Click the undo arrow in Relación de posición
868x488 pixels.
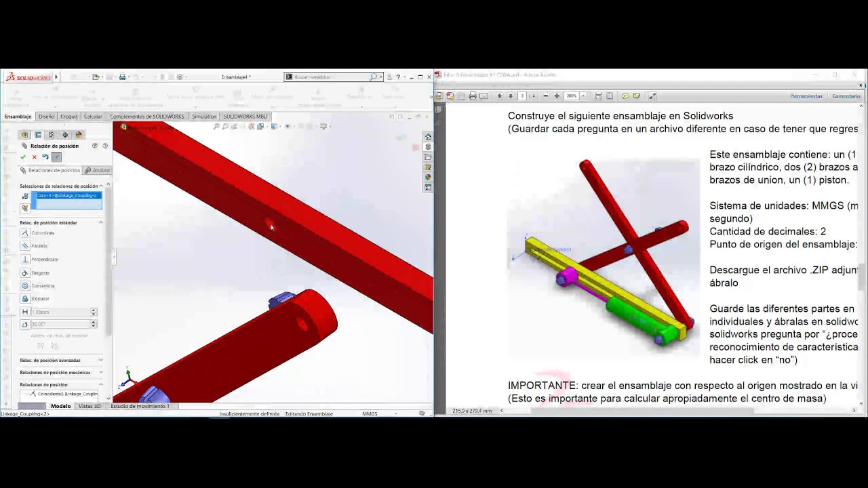pyautogui.click(x=45, y=157)
